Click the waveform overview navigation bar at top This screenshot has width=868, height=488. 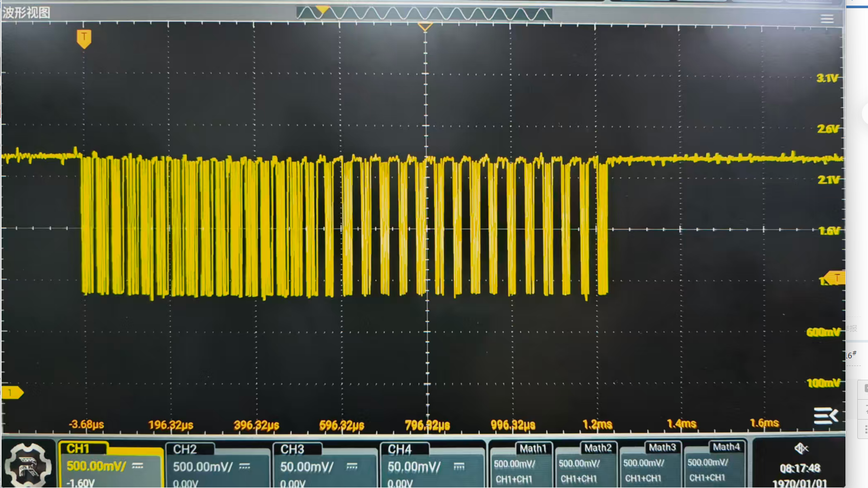pyautogui.click(x=424, y=13)
